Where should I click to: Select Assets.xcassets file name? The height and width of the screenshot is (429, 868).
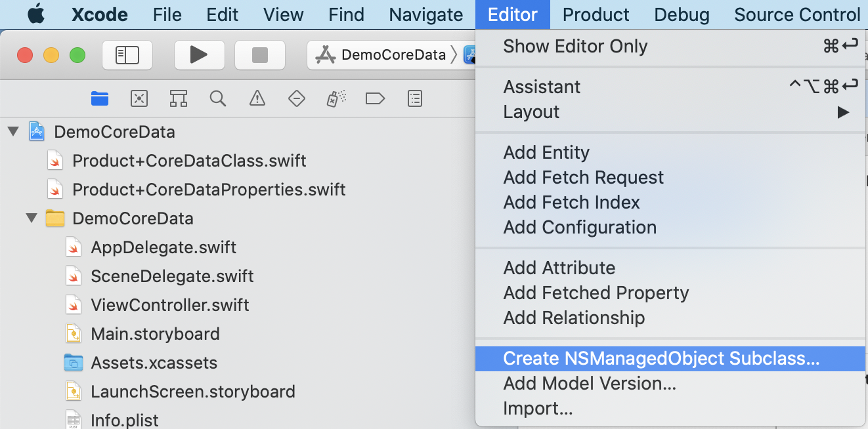(x=154, y=363)
